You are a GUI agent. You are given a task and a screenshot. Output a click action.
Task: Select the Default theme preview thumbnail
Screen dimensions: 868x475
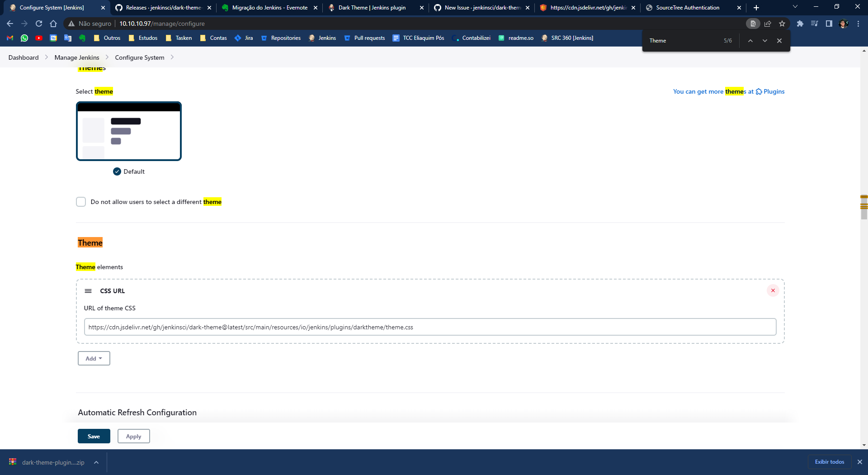[x=129, y=131]
